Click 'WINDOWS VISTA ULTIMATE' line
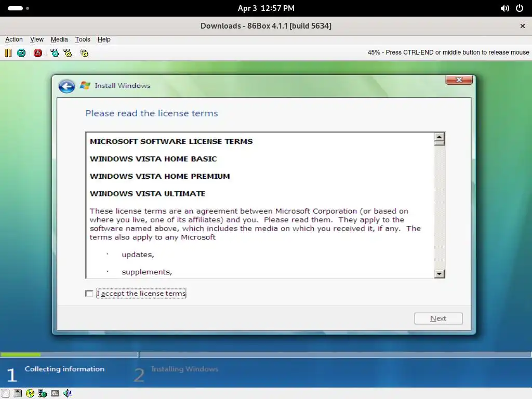This screenshot has height=399, width=532. click(148, 194)
